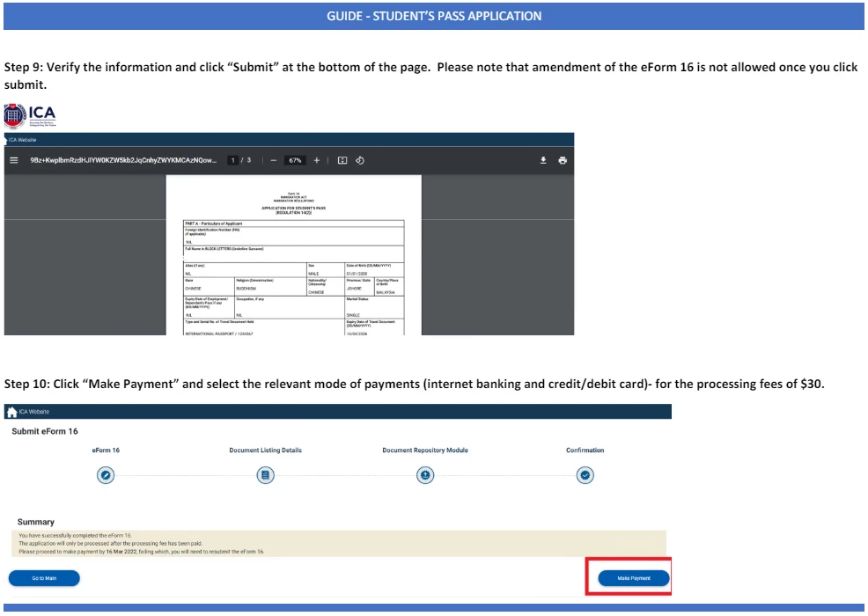Print the PDF document
Viewport: 868px width, 616px height.
(x=563, y=160)
